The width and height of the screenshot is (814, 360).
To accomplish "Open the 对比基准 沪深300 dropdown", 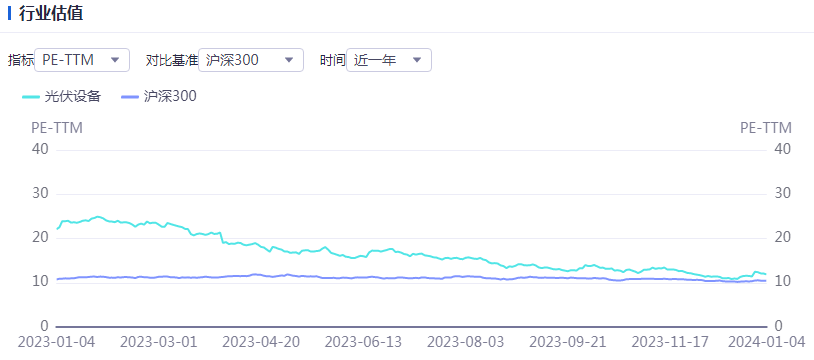I will 251,60.
